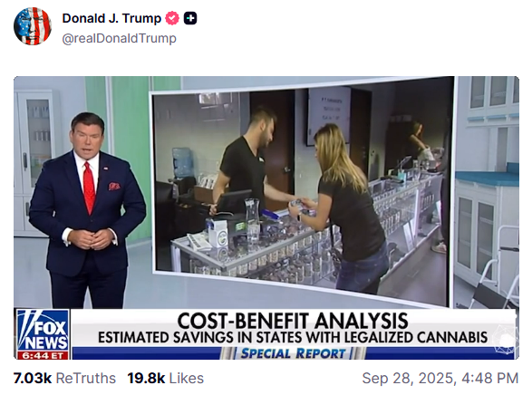Click the SPECIAL REPORT banner in the video

[293, 353]
